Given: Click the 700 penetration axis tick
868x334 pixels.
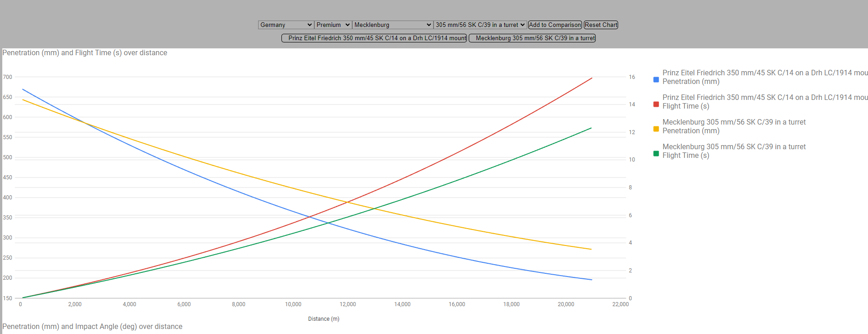Looking at the screenshot, I should (8, 77).
